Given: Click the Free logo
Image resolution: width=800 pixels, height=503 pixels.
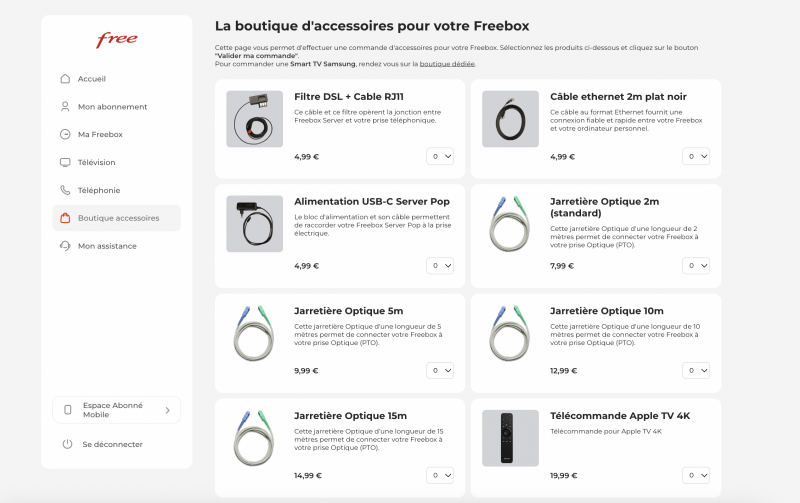Looking at the screenshot, I should [116, 41].
